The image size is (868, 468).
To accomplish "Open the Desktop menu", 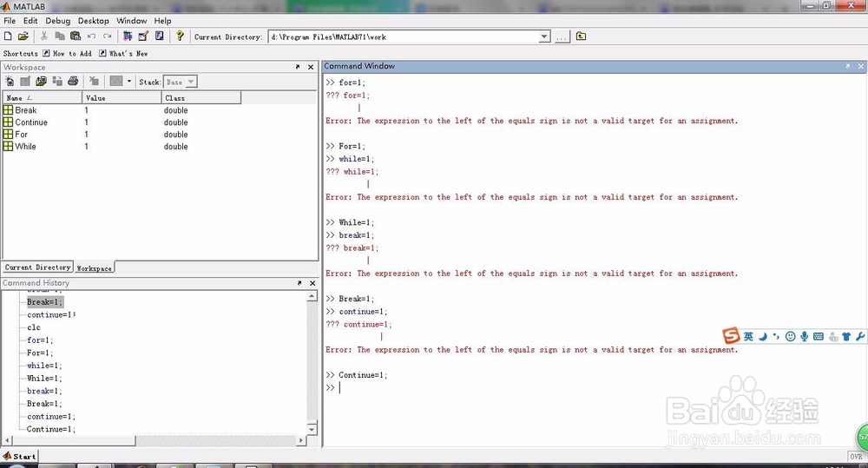I will (x=93, y=21).
